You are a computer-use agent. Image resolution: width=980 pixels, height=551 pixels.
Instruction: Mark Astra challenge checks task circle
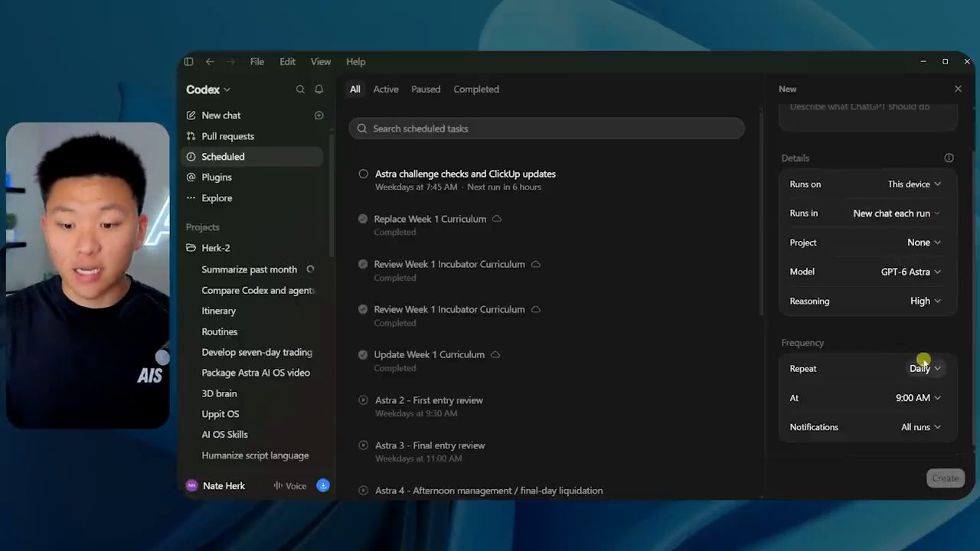[x=364, y=174]
